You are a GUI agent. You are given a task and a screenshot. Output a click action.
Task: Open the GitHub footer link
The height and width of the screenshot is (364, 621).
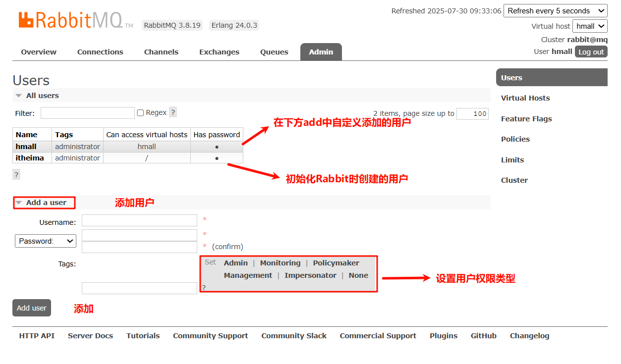pyautogui.click(x=483, y=336)
